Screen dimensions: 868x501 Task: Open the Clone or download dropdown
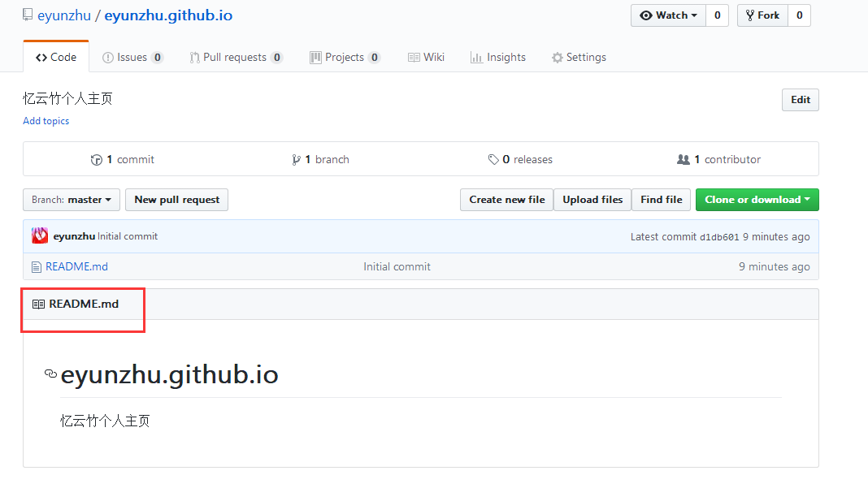[x=757, y=200]
